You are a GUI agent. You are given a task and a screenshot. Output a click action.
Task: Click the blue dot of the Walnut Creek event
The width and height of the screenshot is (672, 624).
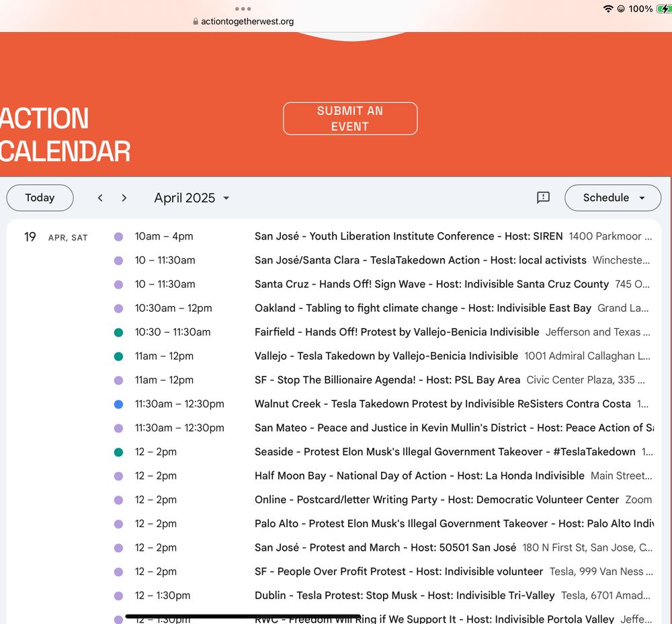point(119,404)
